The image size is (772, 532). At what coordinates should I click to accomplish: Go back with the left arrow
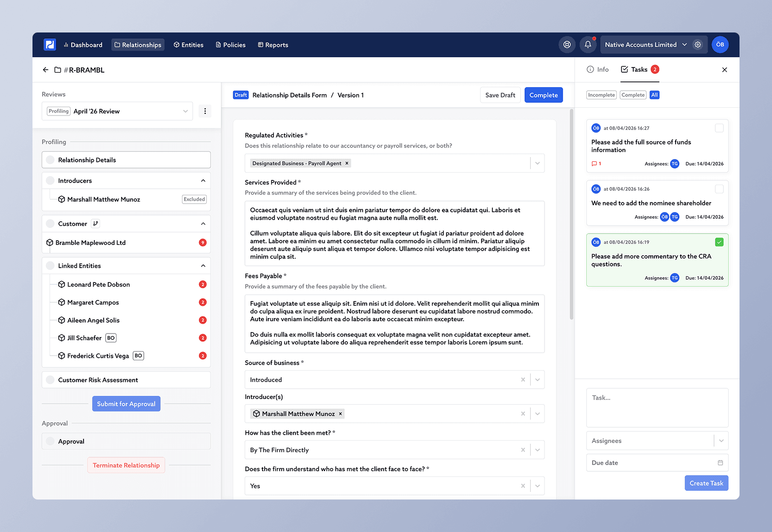[45, 70]
